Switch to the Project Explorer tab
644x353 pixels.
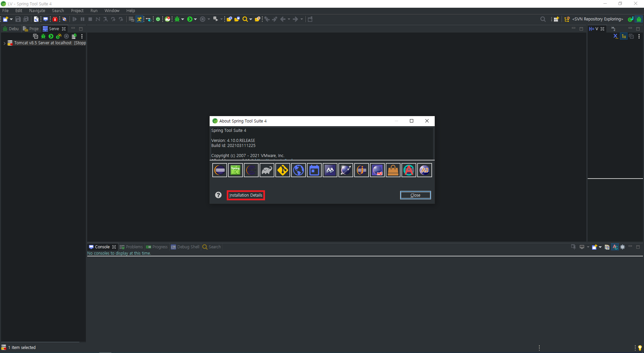pyautogui.click(x=31, y=29)
